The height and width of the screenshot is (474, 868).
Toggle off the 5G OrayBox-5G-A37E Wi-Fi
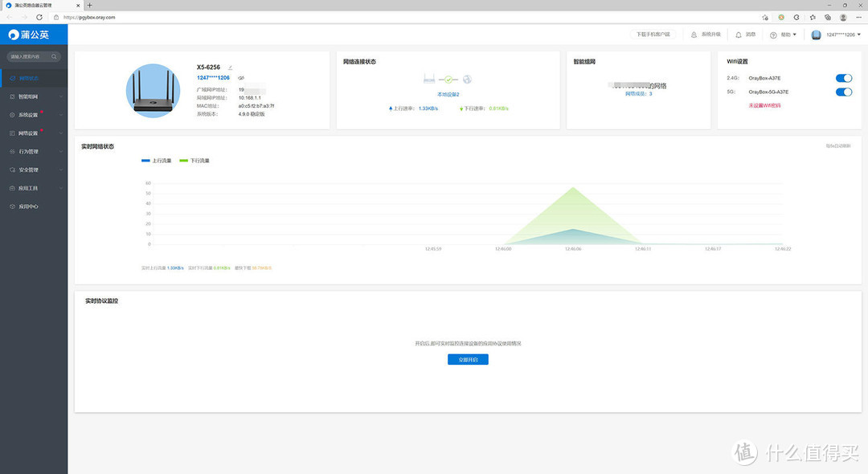point(844,92)
